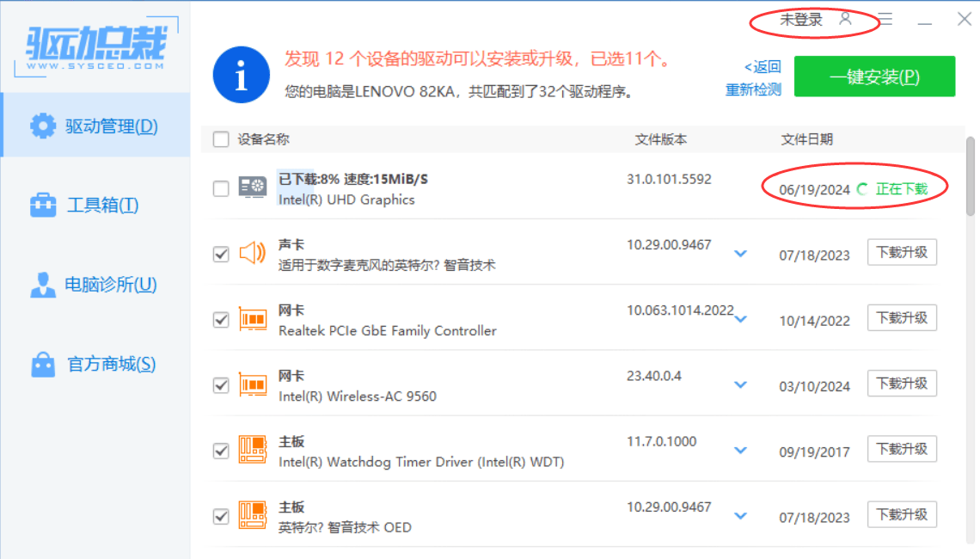Click the toolbox icon next to 工具箱
980x559 pixels.
click(43, 205)
